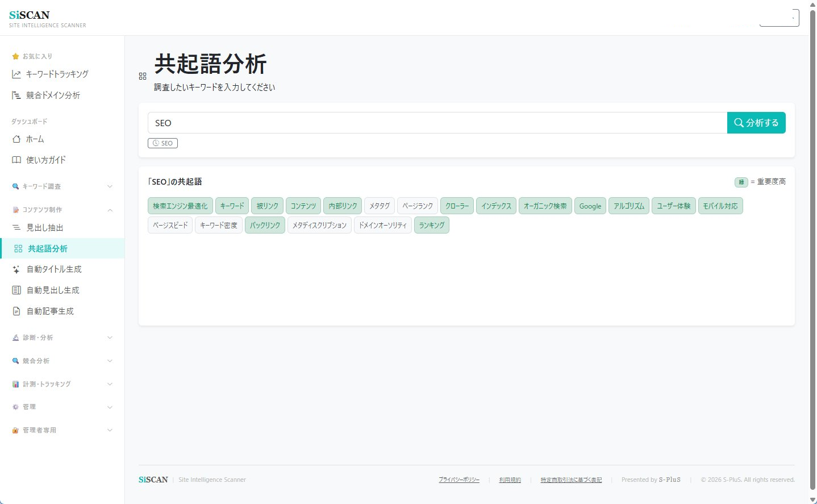Screen dimensions: 817x504
Task: Click the clock icon in SEO history chip
Action: point(156,143)
